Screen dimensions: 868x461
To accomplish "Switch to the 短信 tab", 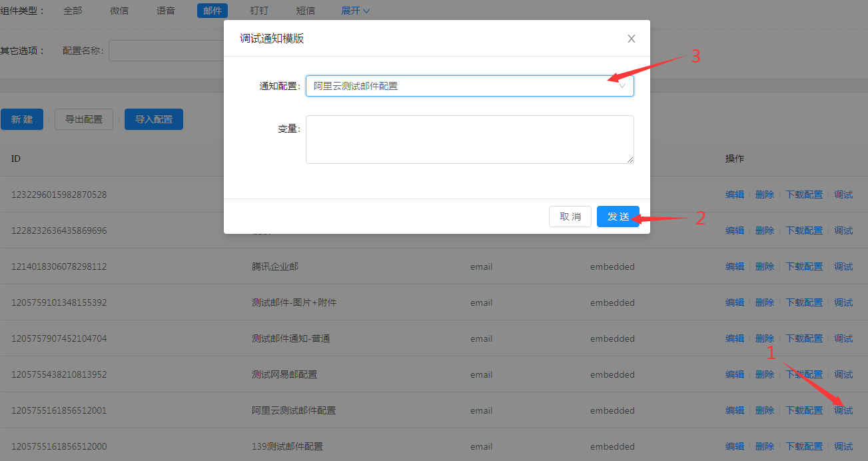I will [305, 10].
